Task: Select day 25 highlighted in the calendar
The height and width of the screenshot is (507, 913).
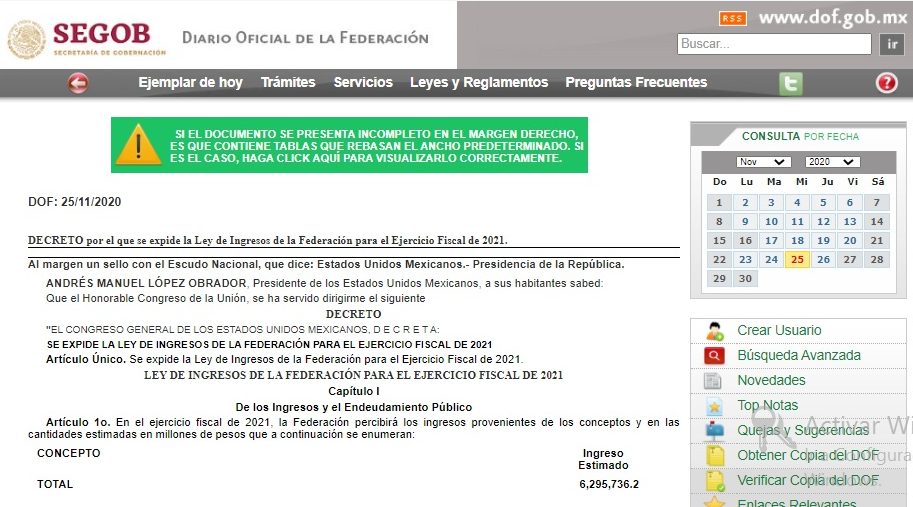Action: point(797,260)
